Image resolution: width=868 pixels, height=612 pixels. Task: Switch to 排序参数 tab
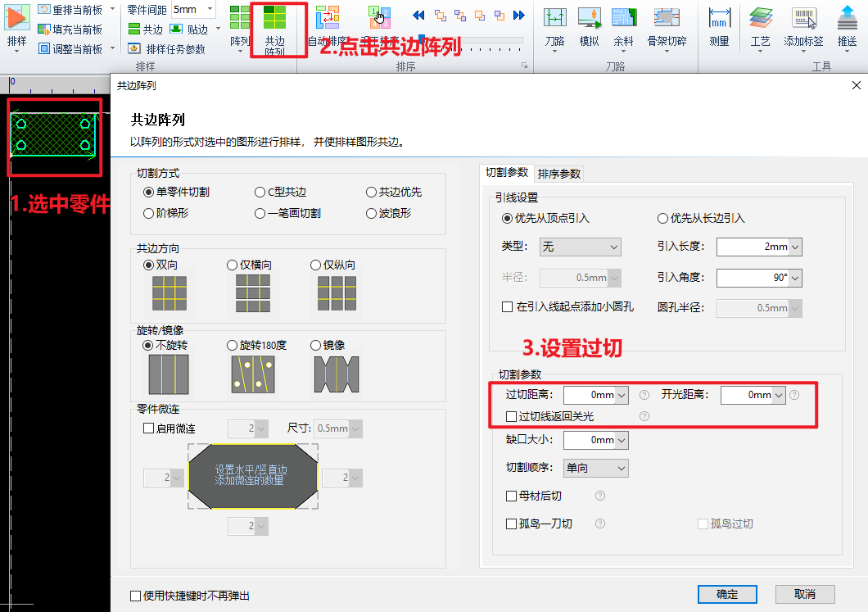559,174
